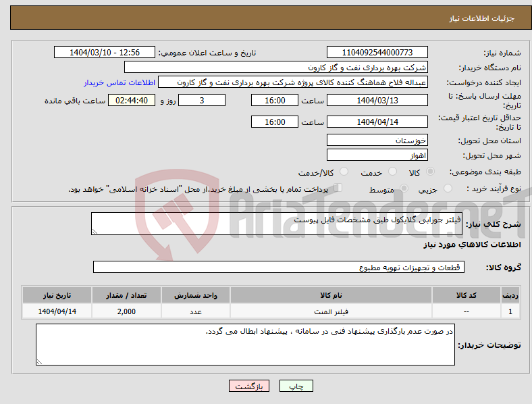Image resolution: width=532 pixels, height=404 pixels.
Task: Click the need number field 1104092544000773
Action: tap(377, 52)
